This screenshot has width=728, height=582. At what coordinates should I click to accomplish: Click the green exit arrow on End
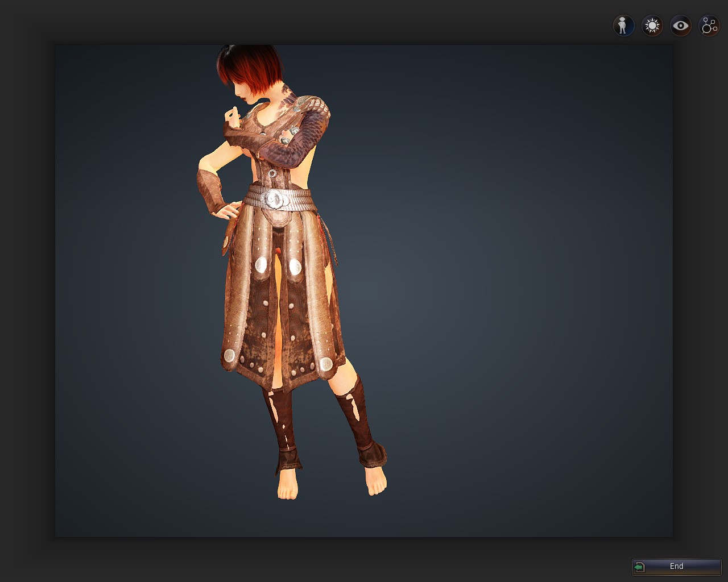coord(639,567)
